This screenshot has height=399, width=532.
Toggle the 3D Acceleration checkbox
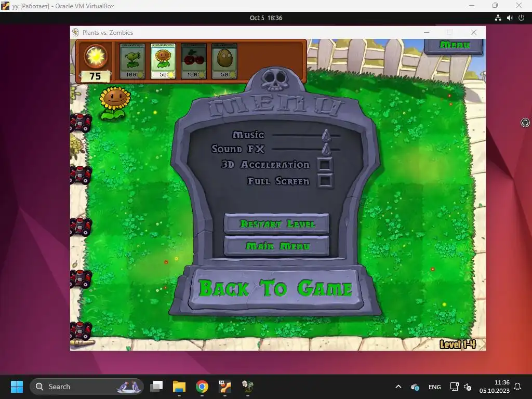pos(325,165)
